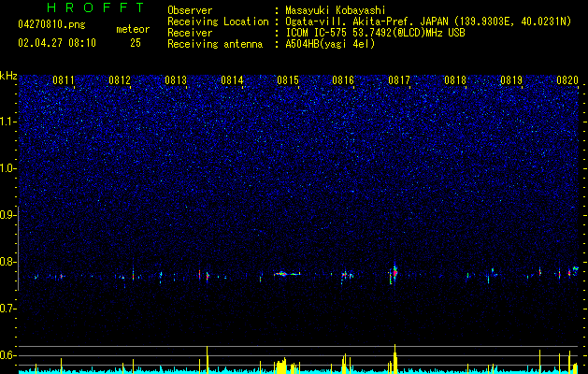The height and width of the screenshot is (374, 588).
Task: Select the file name 04270810.png
Action: click(x=51, y=25)
